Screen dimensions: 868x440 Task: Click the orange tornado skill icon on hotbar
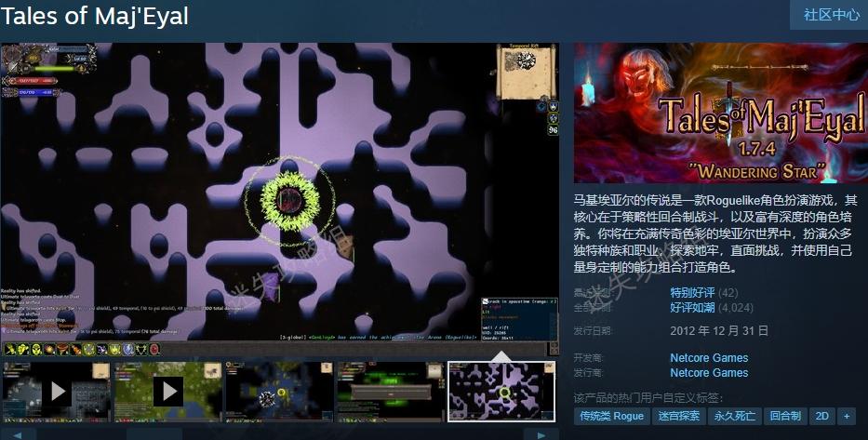point(63,349)
